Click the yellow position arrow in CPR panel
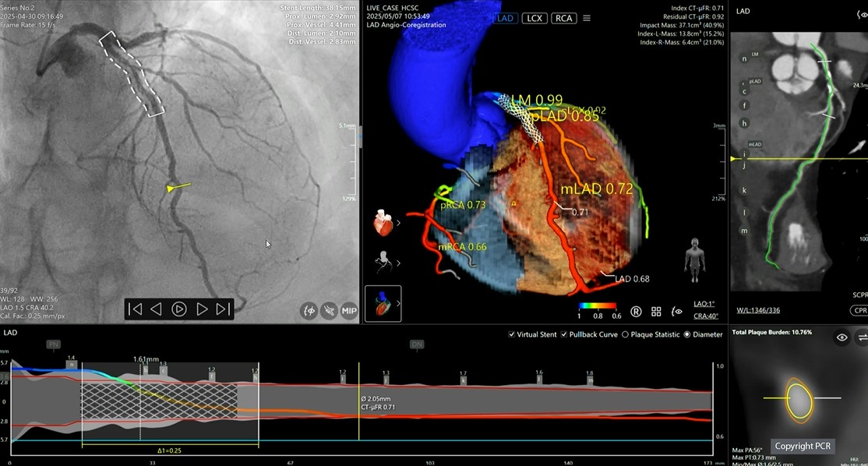868x466 pixels. point(733,159)
